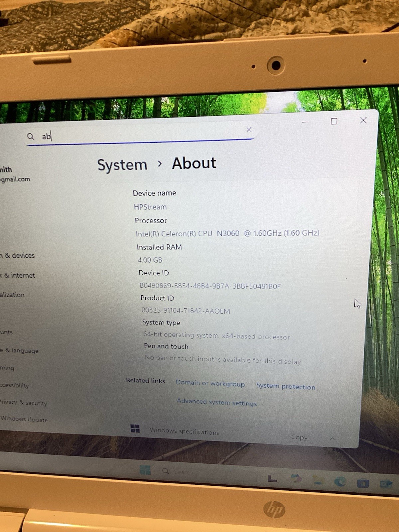399x532 pixels.
Task: Maximize the Settings window
Action: 334,121
